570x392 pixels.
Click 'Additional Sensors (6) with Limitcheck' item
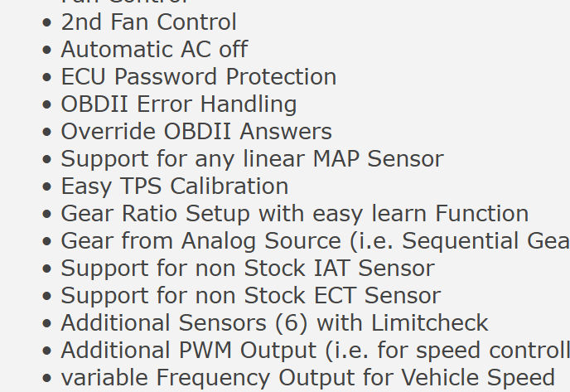[x=274, y=323]
